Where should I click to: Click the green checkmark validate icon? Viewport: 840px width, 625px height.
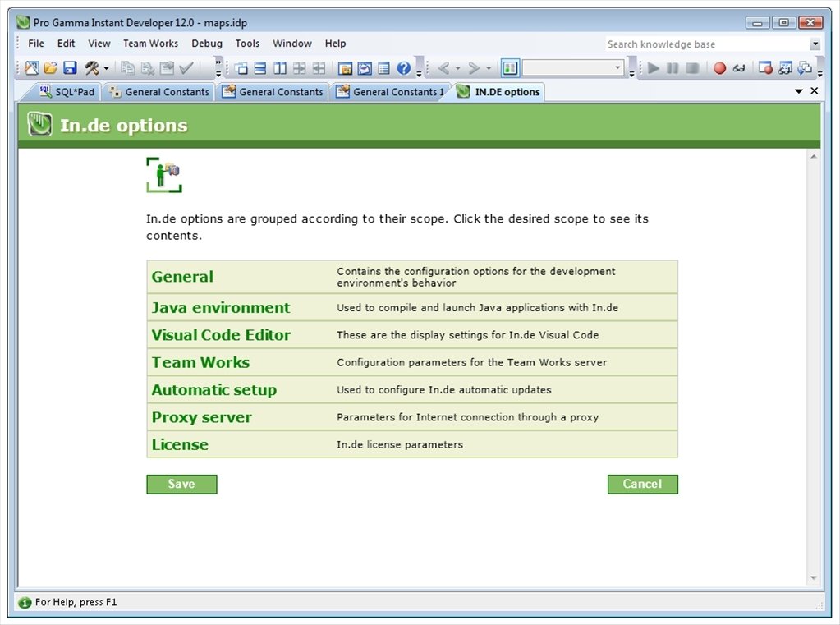pyautogui.click(x=185, y=67)
